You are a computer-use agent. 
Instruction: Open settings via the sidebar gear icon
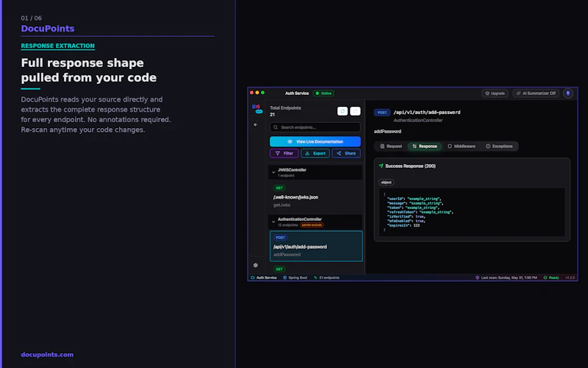point(255,265)
